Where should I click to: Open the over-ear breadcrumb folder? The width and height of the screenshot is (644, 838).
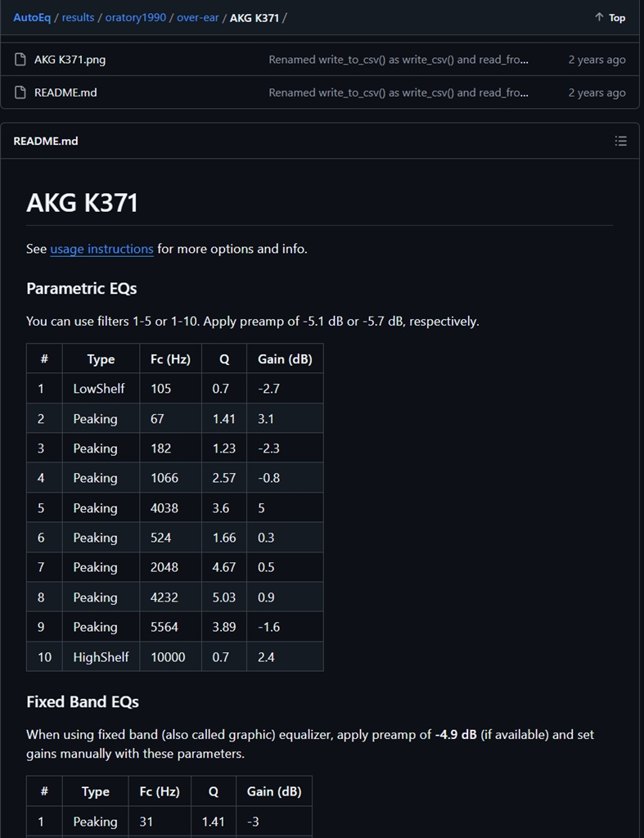[198, 17]
